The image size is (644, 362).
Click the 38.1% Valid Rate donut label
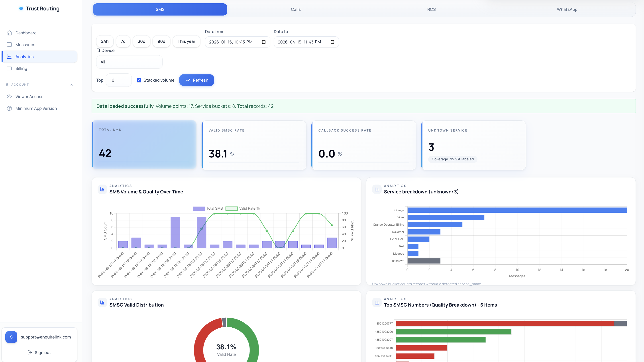(226, 350)
